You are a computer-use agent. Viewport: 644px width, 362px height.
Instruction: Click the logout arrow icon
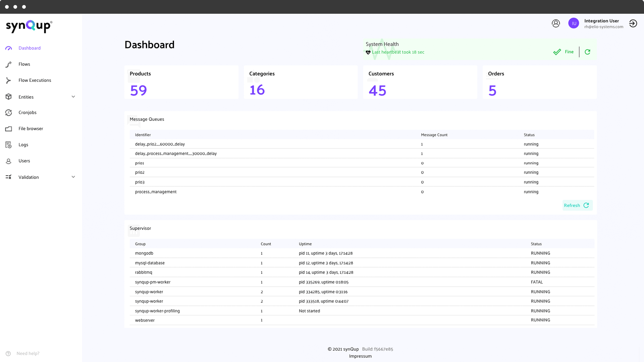click(633, 23)
